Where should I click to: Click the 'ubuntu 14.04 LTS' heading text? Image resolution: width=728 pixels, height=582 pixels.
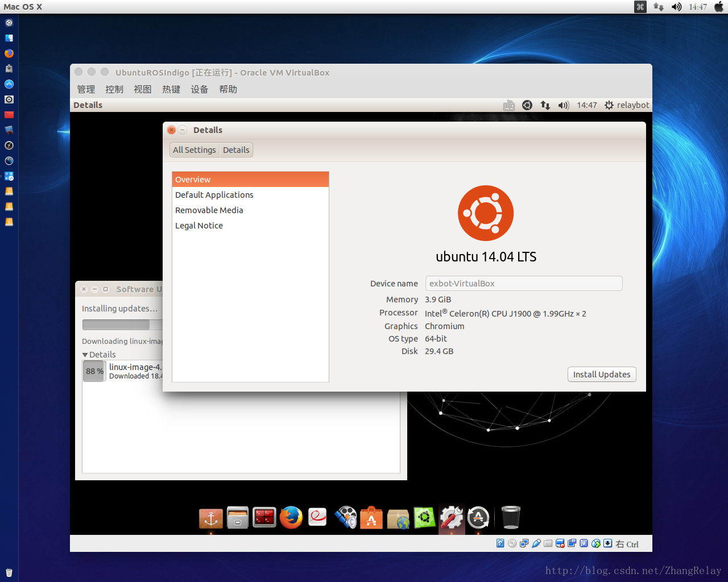point(486,257)
